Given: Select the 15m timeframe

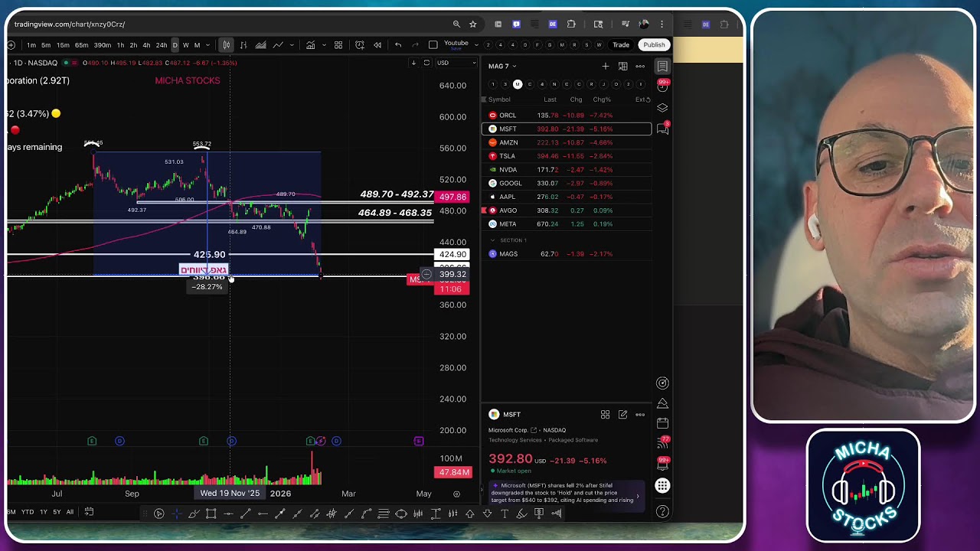Looking at the screenshot, I should [x=63, y=45].
